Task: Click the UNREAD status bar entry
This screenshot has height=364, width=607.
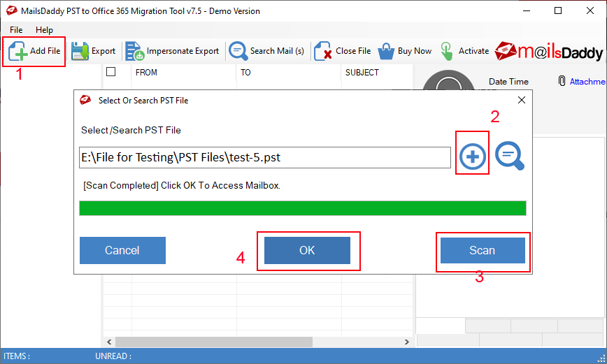Action: [113, 356]
